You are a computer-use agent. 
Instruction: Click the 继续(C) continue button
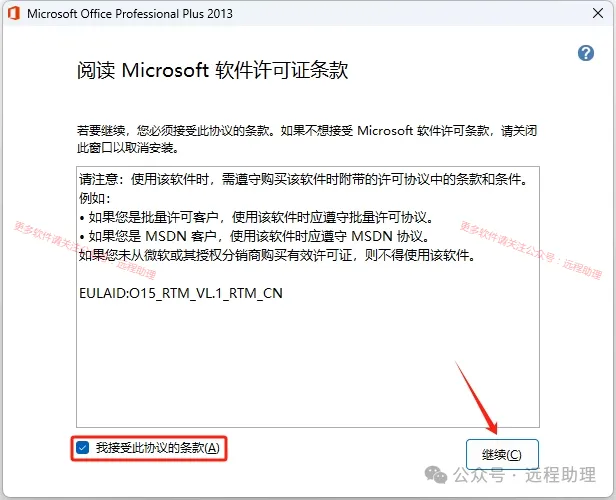(502, 454)
